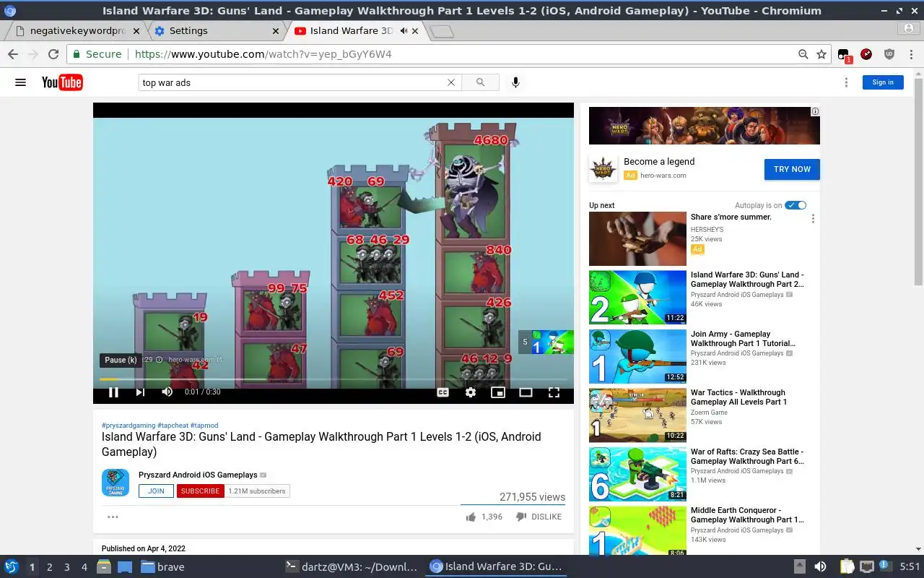Start voice search with microphone icon
Viewport: 924px width, 578px height.
pos(515,82)
